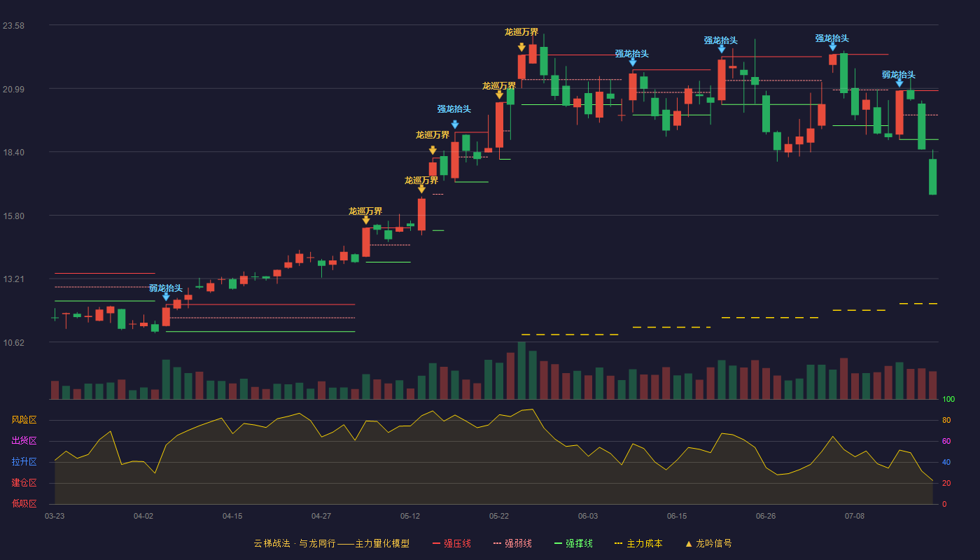Viewport: 980px width, 560px height.
Task: Toggle the 强弱线 legend series
Action: 512,543
